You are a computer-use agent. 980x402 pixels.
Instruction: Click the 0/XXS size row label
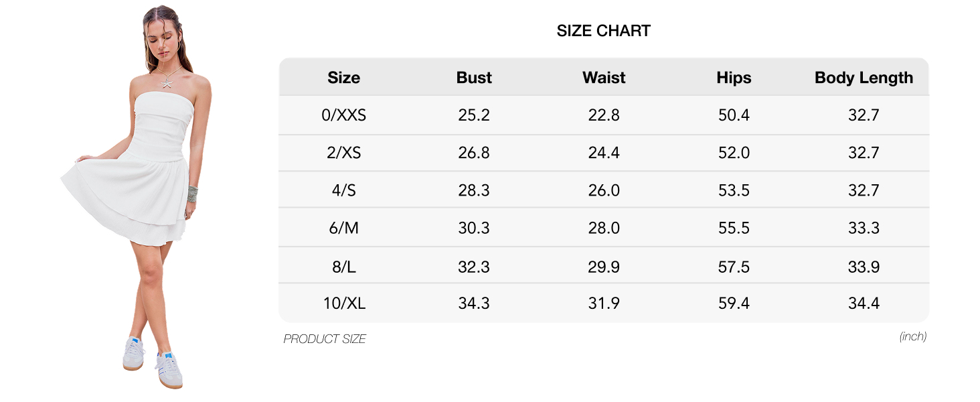[343, 115]
